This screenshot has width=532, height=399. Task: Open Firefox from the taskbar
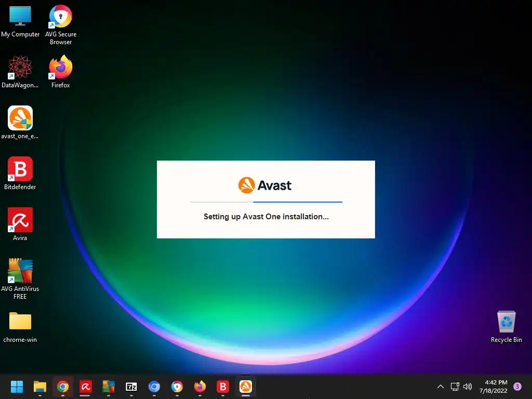coord(200,387)
